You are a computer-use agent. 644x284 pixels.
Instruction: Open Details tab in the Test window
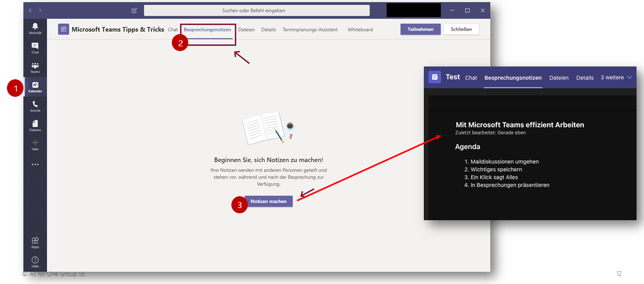pyautogui.click(x=585, y=78)
